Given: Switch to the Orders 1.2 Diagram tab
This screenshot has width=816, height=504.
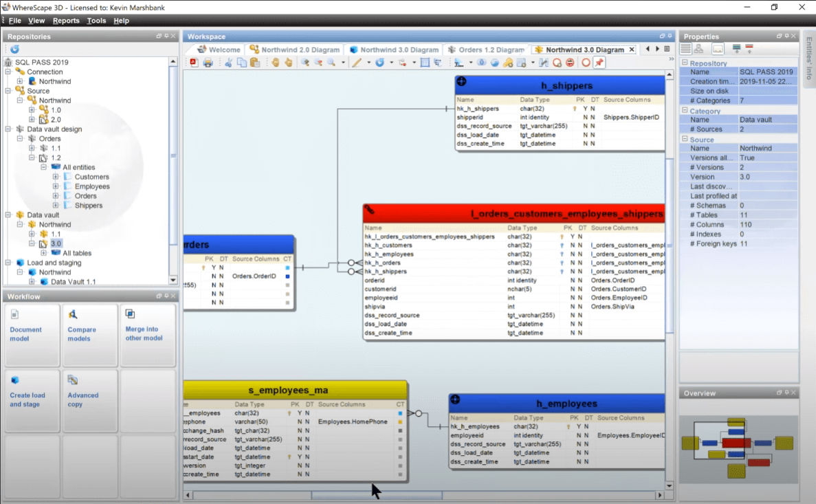Looking at the screenshot, I should [x=486, y=50].
